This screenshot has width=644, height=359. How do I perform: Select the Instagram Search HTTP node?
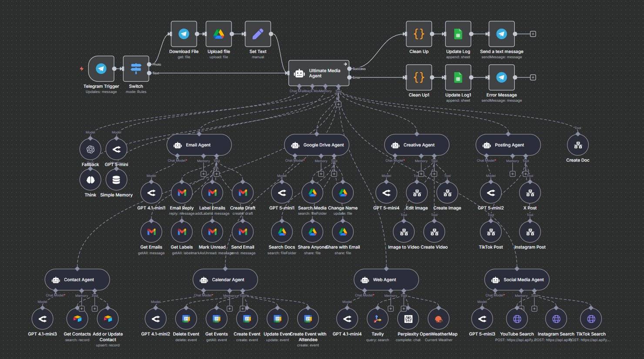coord(556,319)
